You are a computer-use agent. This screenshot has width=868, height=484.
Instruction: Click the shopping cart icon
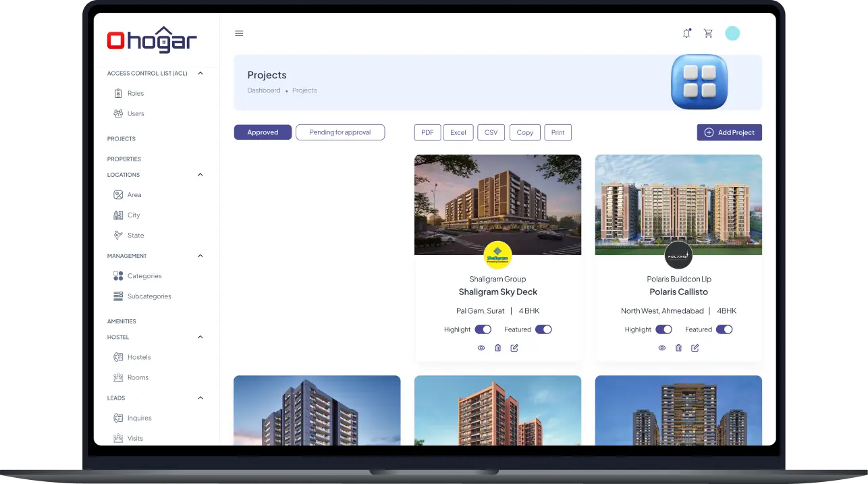[708, 33]
